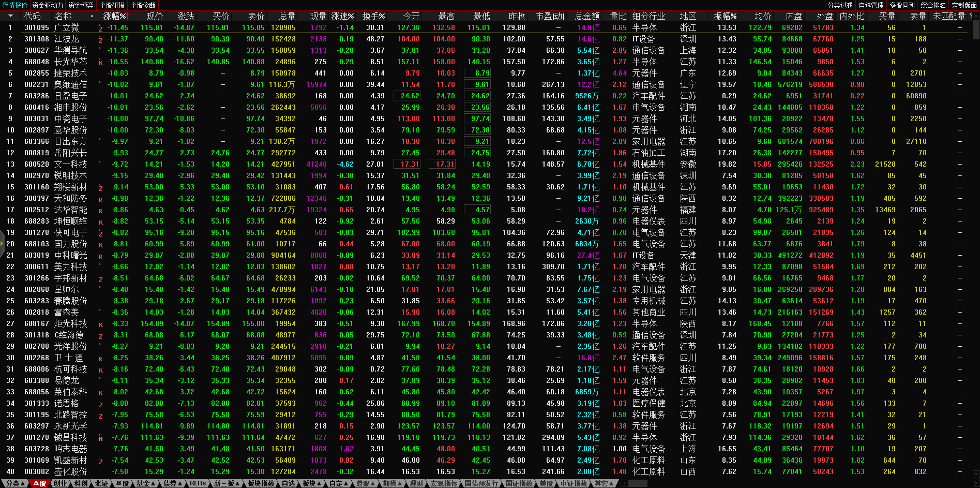Click the dot icon next to 名称 header
Screen dimensions: 980x488
tap(92, 17)
